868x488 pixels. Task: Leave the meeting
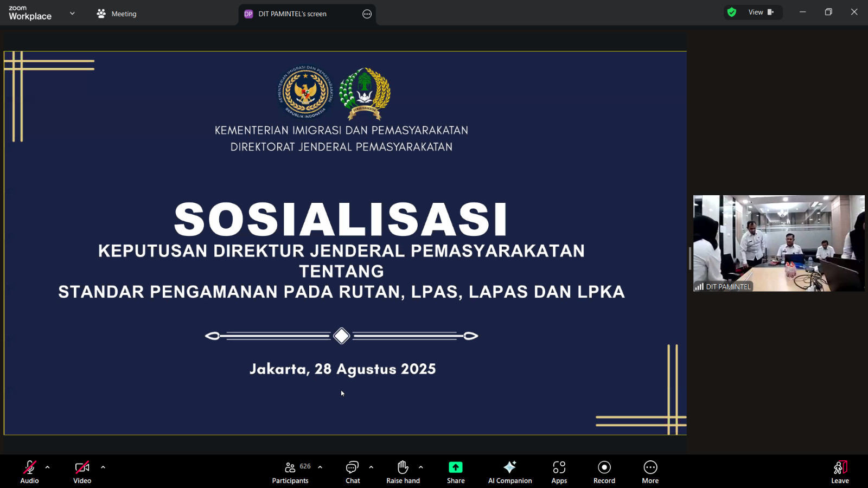click(840, 472)
